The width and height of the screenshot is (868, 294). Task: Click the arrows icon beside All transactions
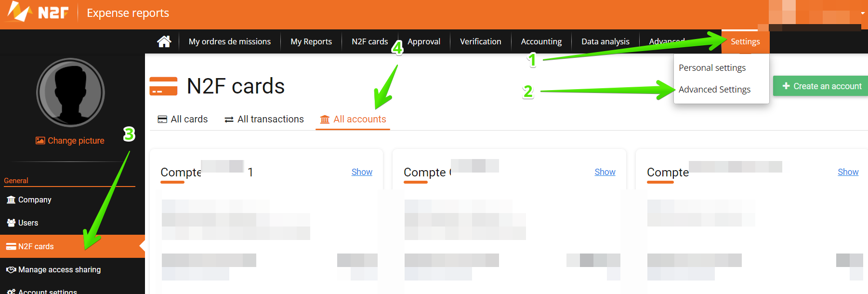click(229, 120)
